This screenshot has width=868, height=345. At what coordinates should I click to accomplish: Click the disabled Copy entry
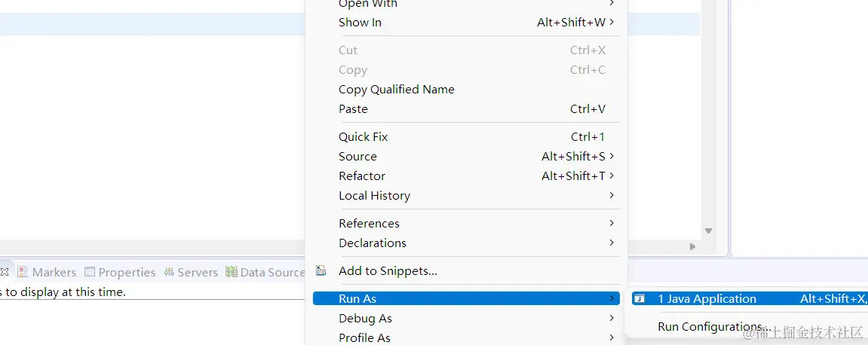[466, 70]
